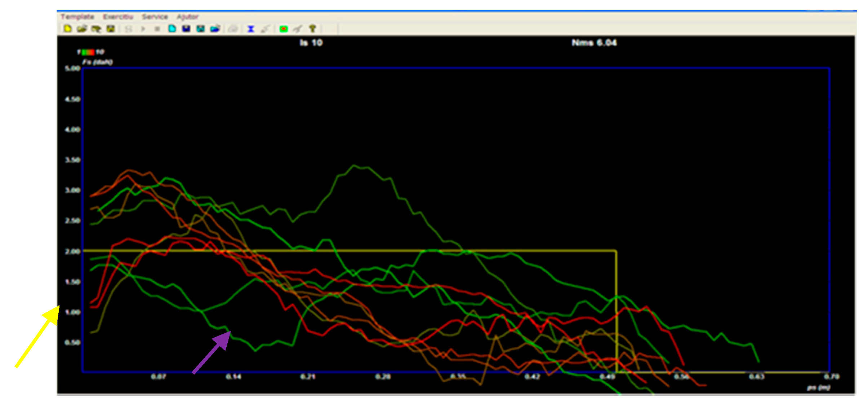Image resolution: width=868 pixels, height=408 pixels.
Task: Click the dark blue floppy save icon
Action: (x=186, y=28)
